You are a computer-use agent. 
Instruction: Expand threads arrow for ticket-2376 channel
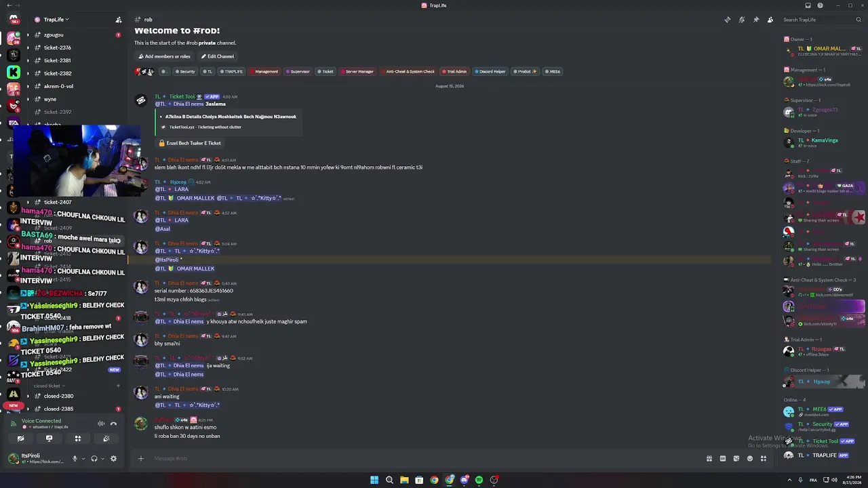pyautogui.click(x=28, y=47)
